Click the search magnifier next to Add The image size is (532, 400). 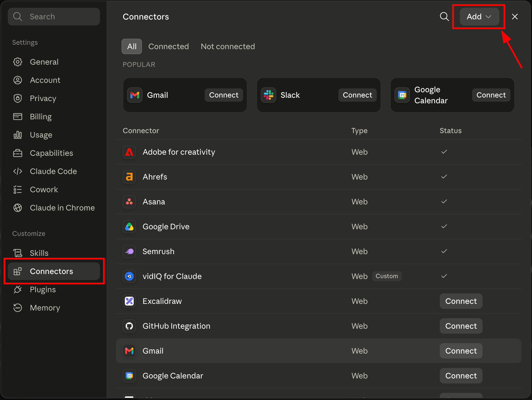pyautogui.click(x=444, y=17)
